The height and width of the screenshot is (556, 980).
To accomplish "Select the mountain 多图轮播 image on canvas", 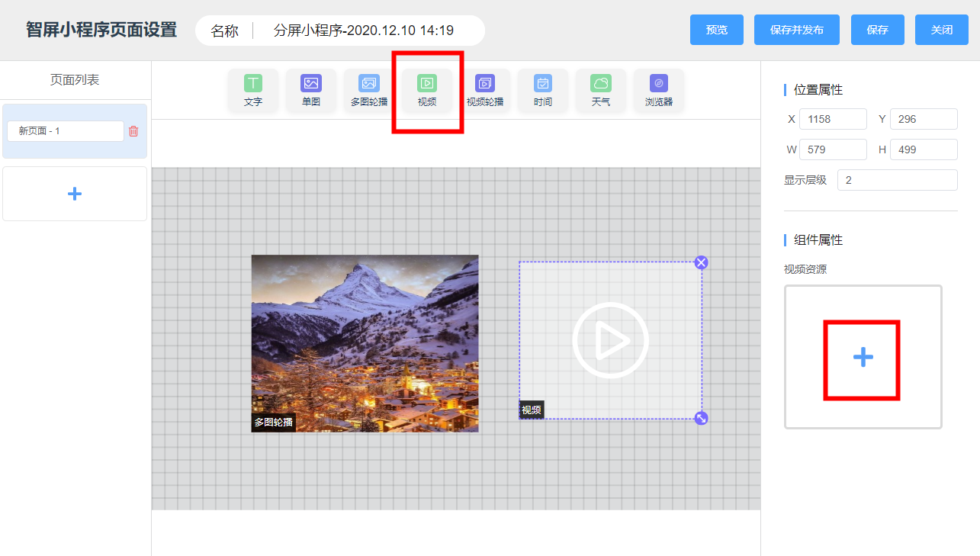I will [365, 343].
